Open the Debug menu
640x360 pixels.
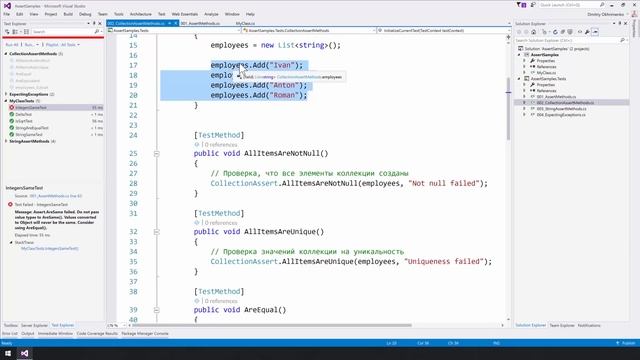[x=85, y=14]
